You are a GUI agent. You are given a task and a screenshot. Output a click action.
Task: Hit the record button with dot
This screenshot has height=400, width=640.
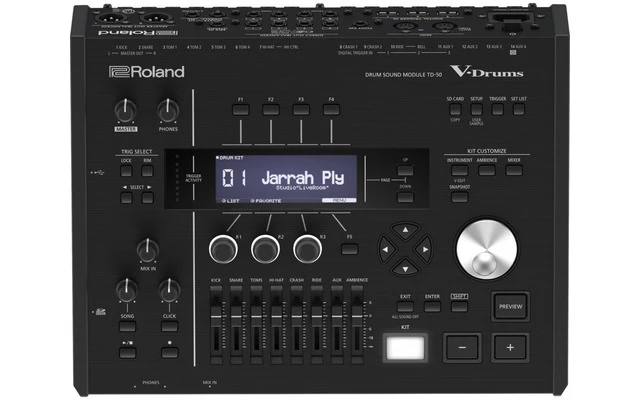(169, 353)
